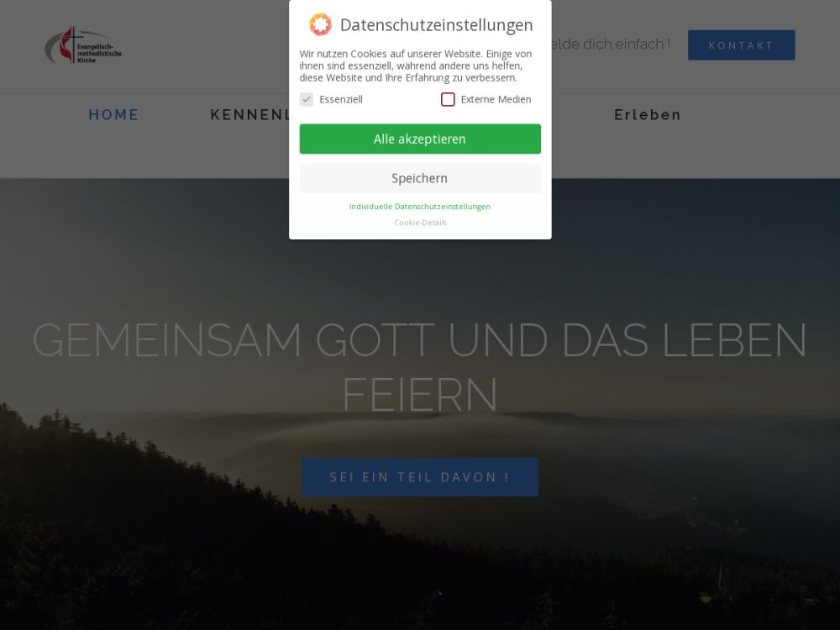Select the HOME navigation item
The image size is (840, 630).
(113, 114)
